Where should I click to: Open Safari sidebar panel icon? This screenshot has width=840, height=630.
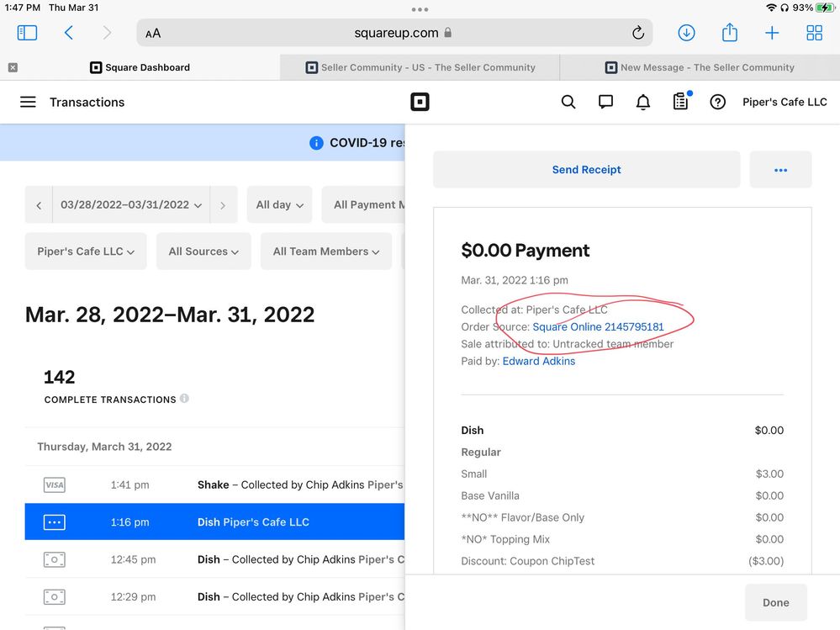point(27,33)
